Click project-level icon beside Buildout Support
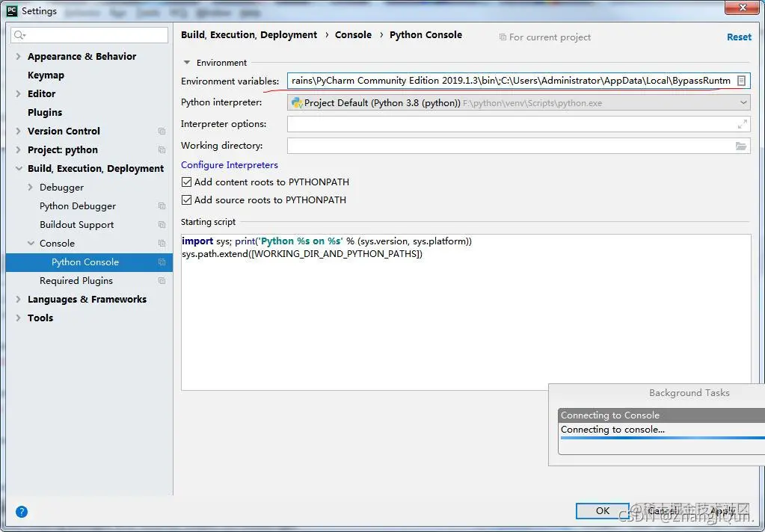 click(162, 225)
